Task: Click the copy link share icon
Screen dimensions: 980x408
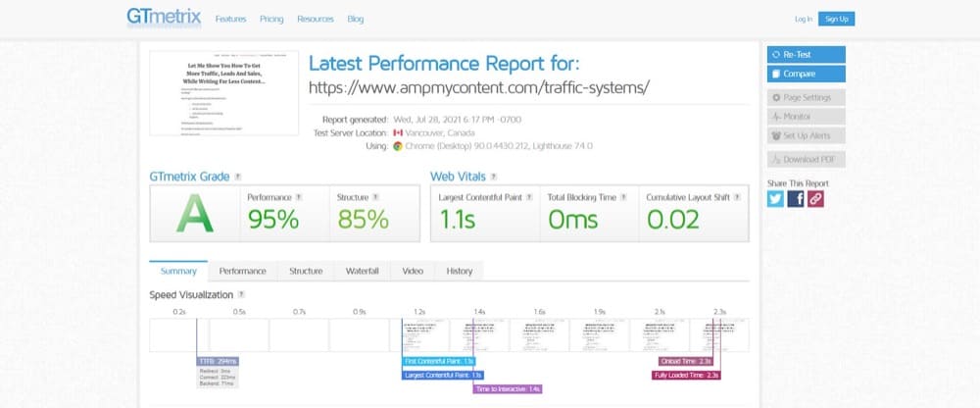Action: [x=815, y=198]
